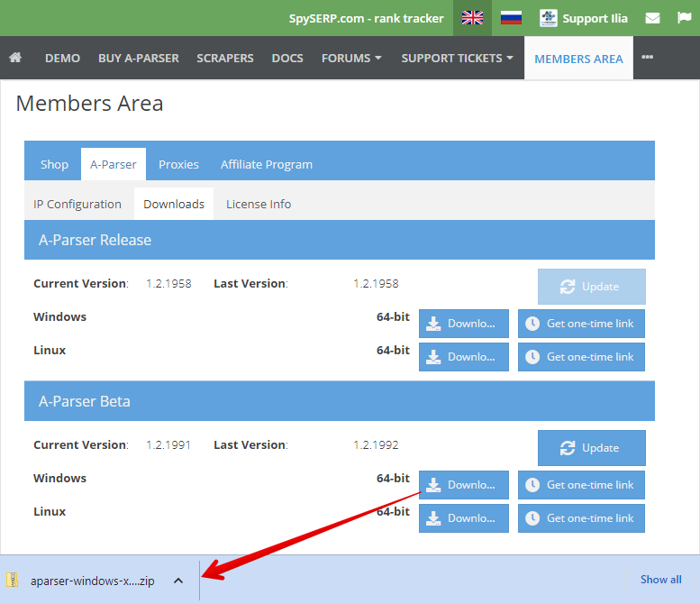Expand the SUPPORT TICKETS dropdown

click(457, 58)
